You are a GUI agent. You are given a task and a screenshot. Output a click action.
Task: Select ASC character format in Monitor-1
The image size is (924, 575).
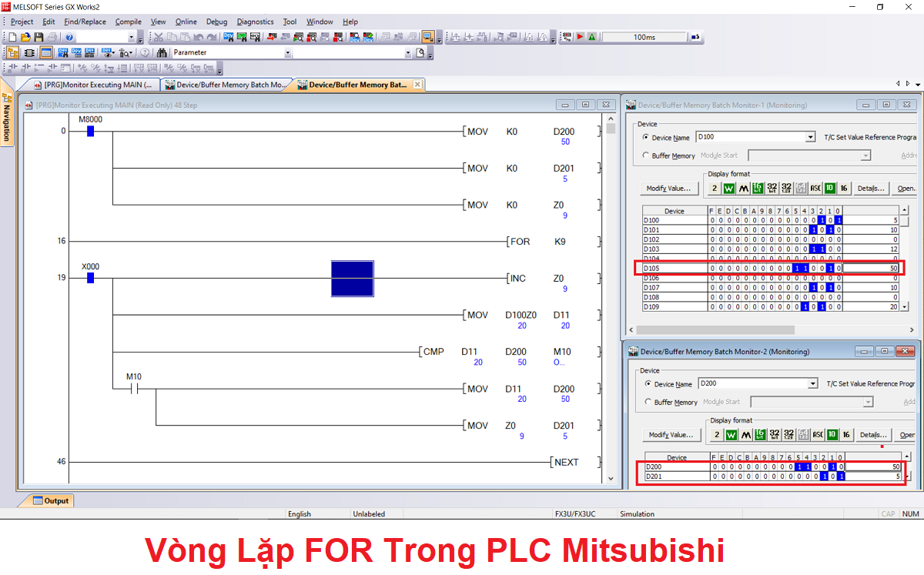[x=815, y=188]
